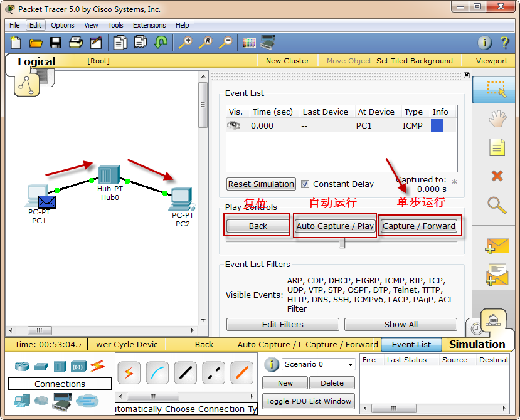The height and width of the screenshot is (420, 520).
Task: Click the green Undo arrow icon
Action: click(161, 43)
